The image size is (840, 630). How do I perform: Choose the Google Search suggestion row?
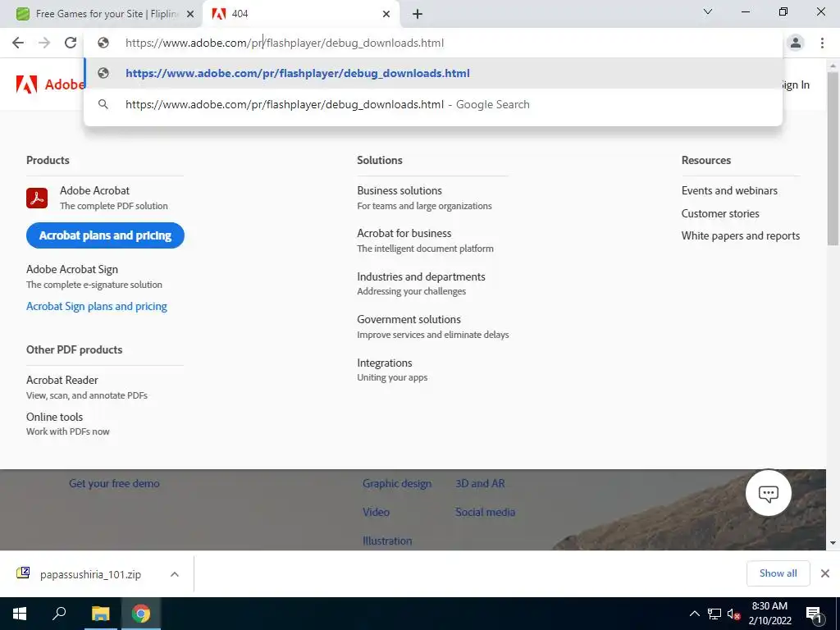(x=433, y=104)
